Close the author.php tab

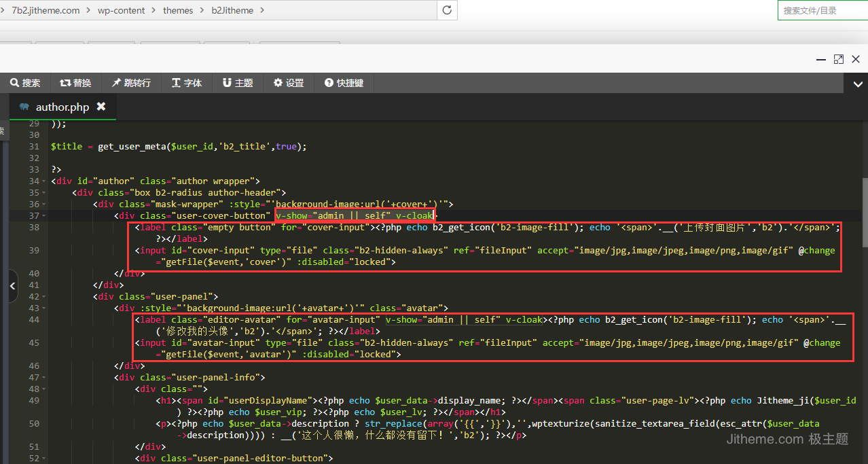[101, 107]
